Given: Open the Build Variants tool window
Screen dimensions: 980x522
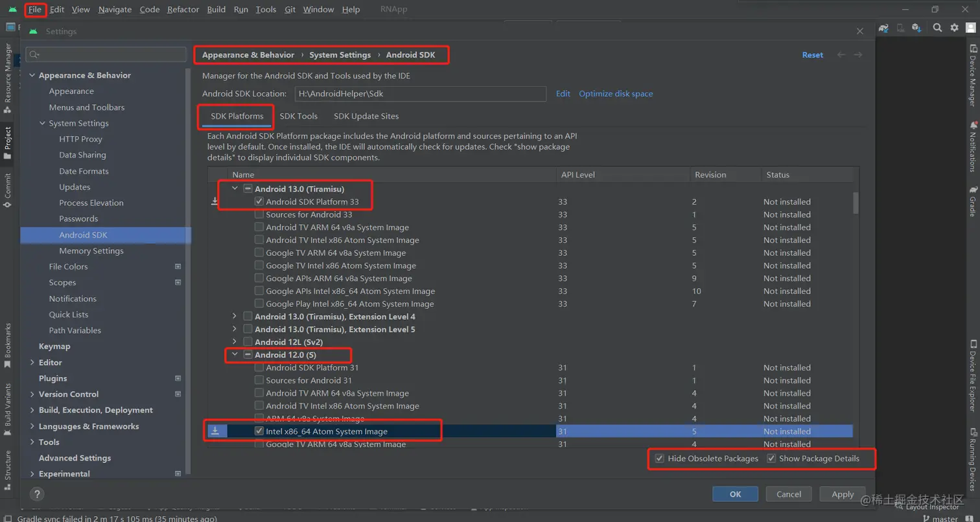Looking at the screenshot, I should coord(8,409).
